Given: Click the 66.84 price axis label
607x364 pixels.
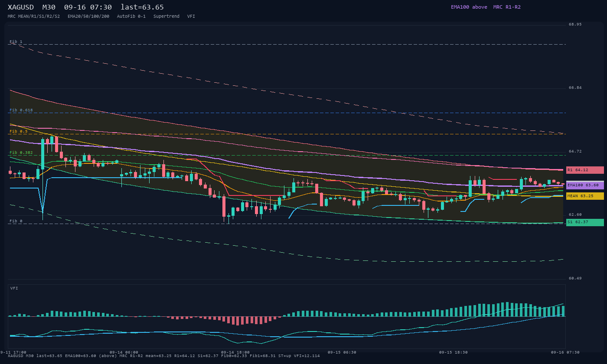Looking at the screenshot, I should 575,88.
